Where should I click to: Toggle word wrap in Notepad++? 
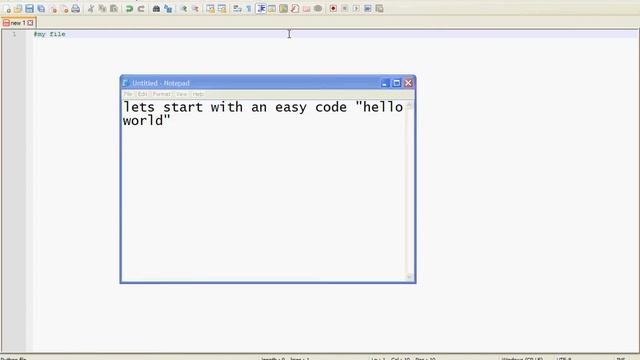[x=237, y=9]
